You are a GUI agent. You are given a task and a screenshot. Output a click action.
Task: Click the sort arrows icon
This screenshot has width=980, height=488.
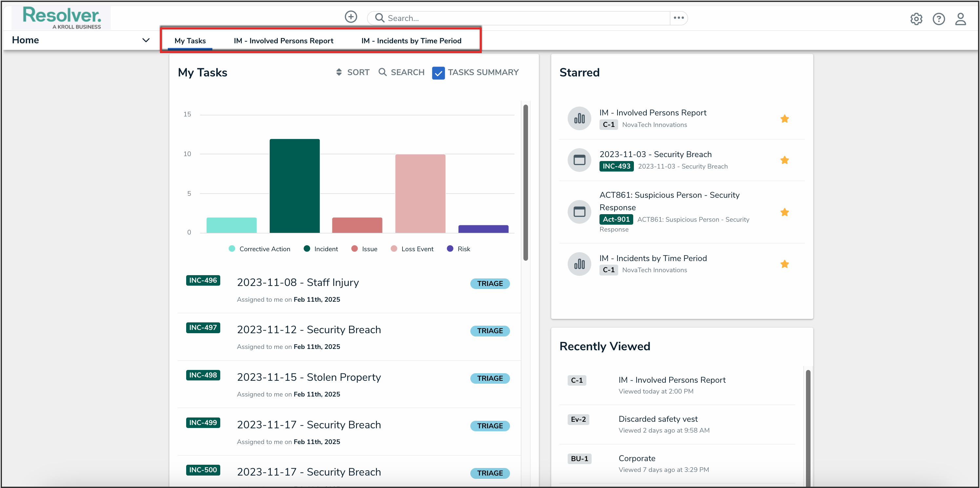click(339, 72)
